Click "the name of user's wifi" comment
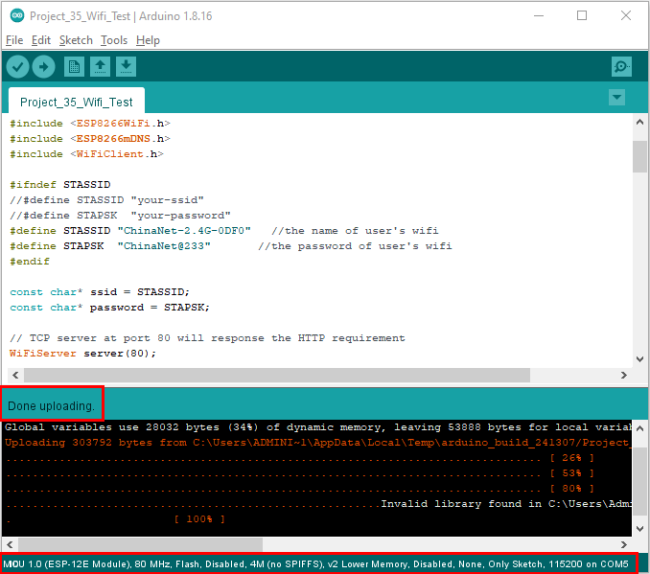The height and width of the screenshot is (574, 650). point(355,231)
